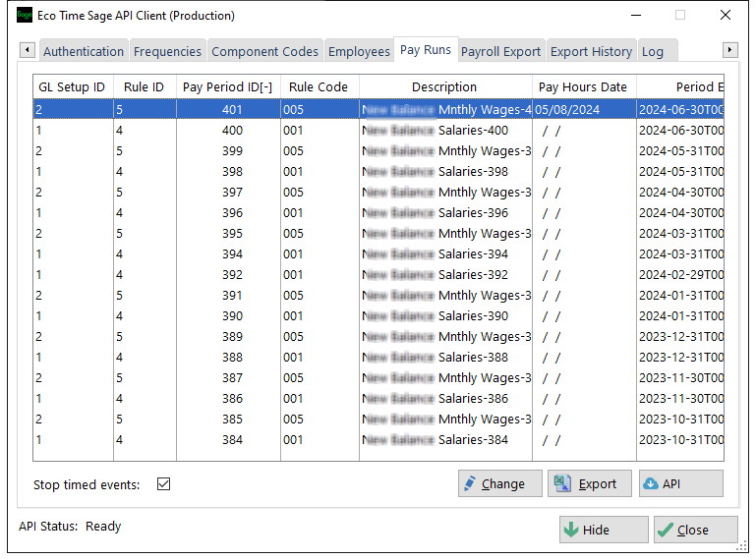Sort by Pay Period ID[-] column header
The width and height of the screenshot is (756, 560).
coord(227,86)
